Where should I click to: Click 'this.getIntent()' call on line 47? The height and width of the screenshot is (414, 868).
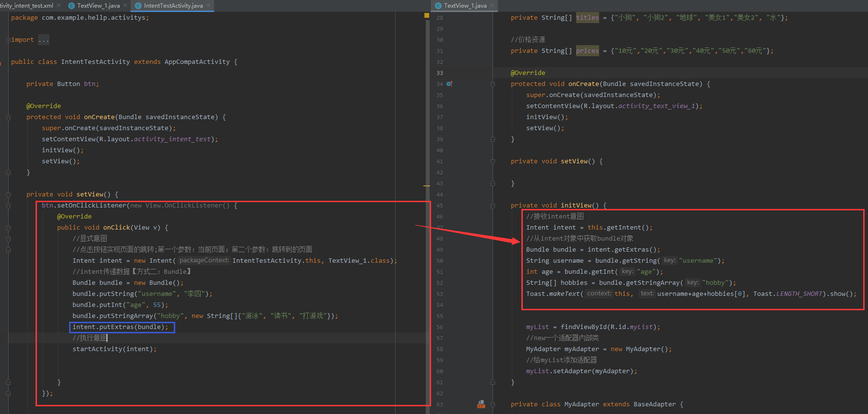pyautogui.click(x=618, y=228)
